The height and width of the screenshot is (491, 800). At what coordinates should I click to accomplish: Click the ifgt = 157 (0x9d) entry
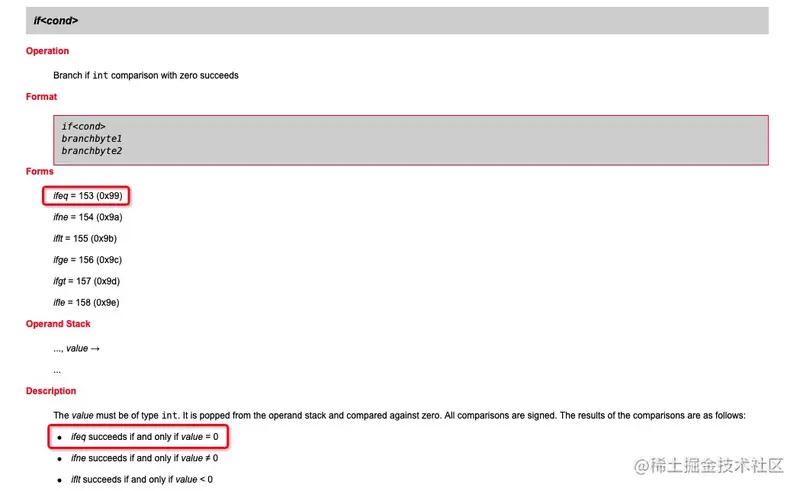click(x=86, y=281)
